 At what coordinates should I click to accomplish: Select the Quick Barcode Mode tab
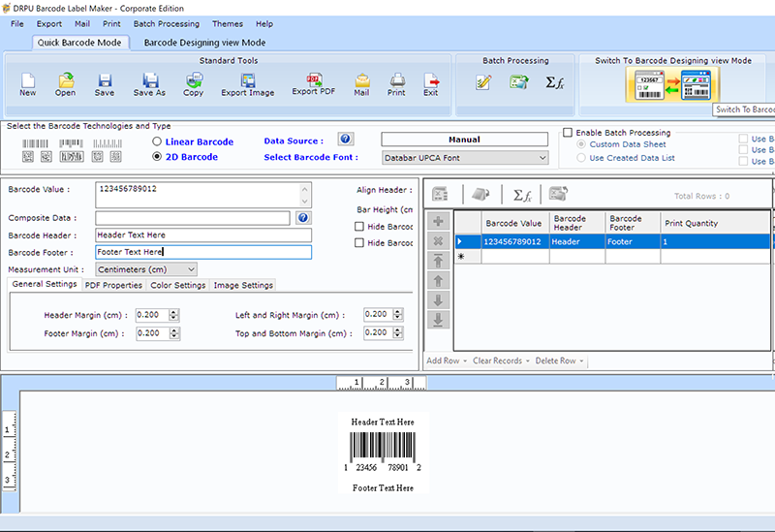pyautogui.click(x=79, y=43)
